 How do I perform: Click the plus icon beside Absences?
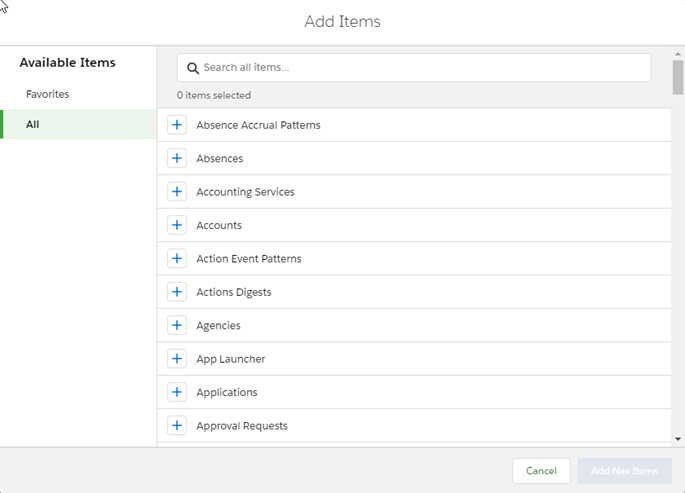click(177, 158)
